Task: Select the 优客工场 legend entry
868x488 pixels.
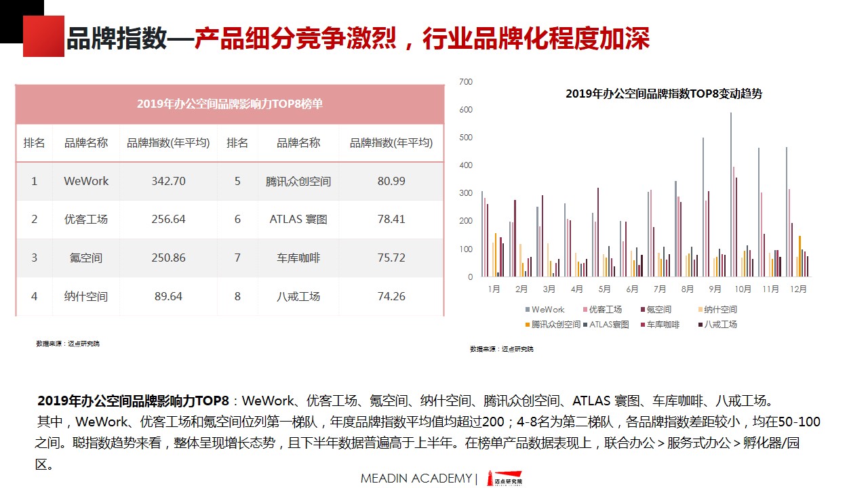Action: [x=605, y=310]
